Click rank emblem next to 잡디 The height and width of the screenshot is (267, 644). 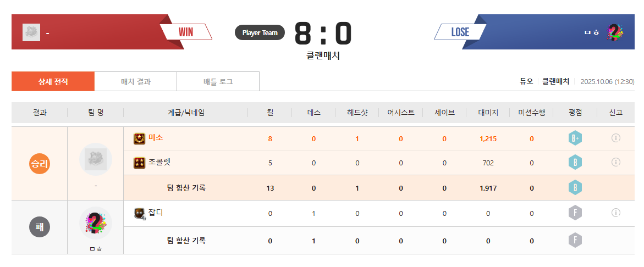click(140, 213)
